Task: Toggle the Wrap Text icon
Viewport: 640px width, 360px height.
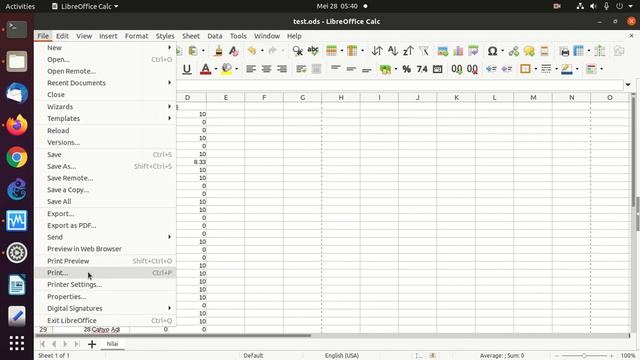Action: 301,69
